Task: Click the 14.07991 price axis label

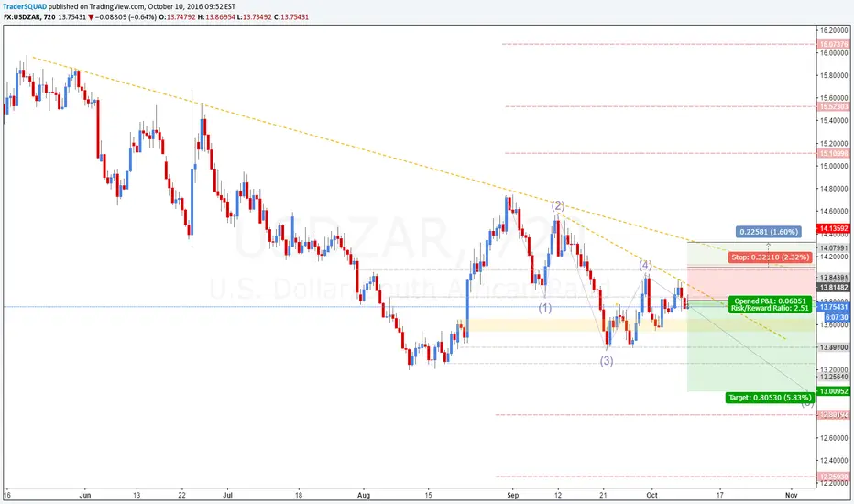Action: (x=833, y=248)
